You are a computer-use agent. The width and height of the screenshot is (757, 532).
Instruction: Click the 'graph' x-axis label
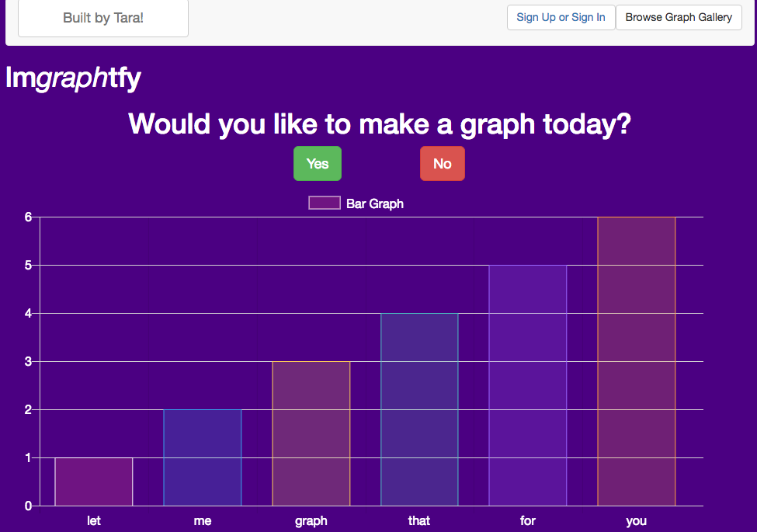[311, 520]
